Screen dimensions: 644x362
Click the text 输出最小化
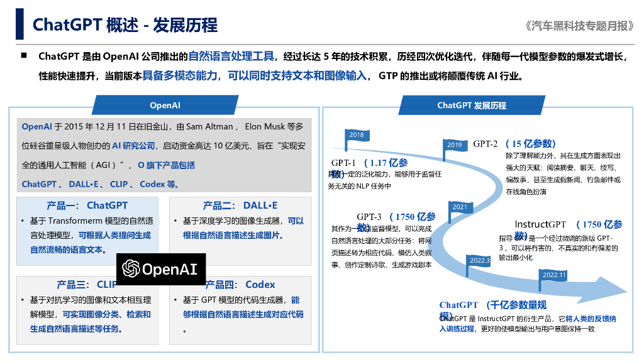pos(516,258)
